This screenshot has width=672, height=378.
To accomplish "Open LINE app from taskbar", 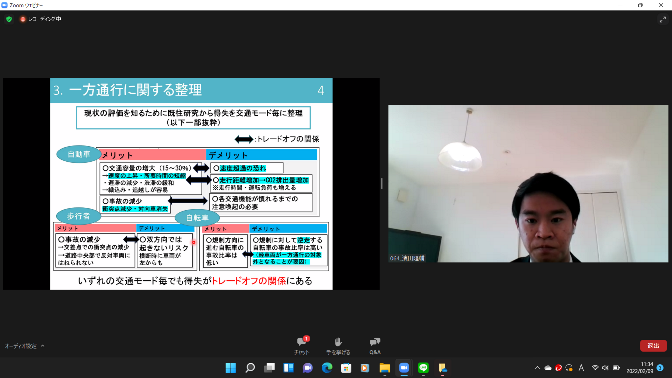I will tap(423, 368).
